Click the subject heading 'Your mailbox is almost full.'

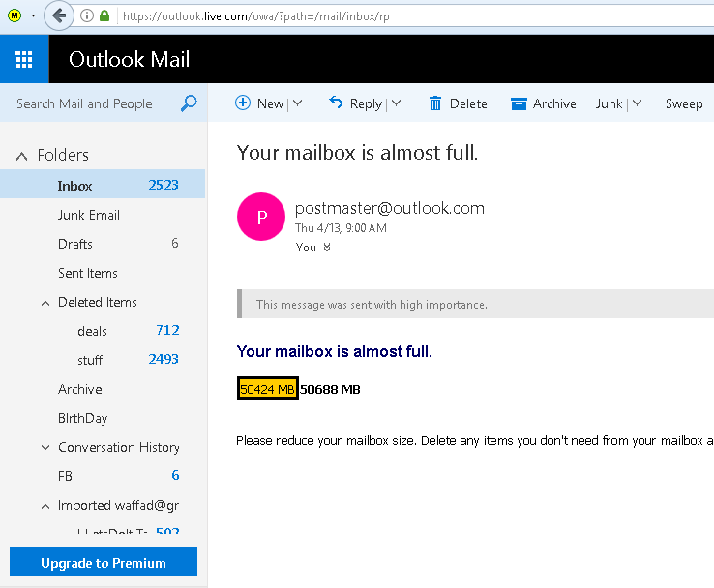click(357, 153)
